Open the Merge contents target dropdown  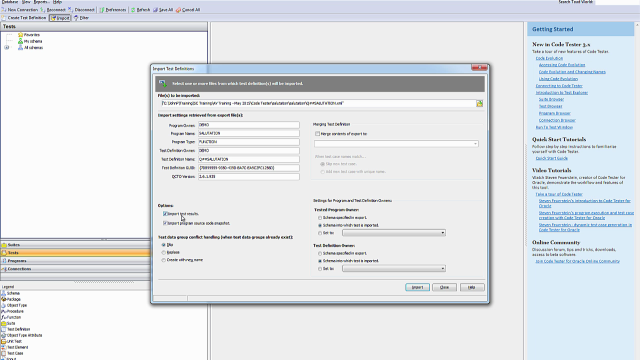click(396, 144)
